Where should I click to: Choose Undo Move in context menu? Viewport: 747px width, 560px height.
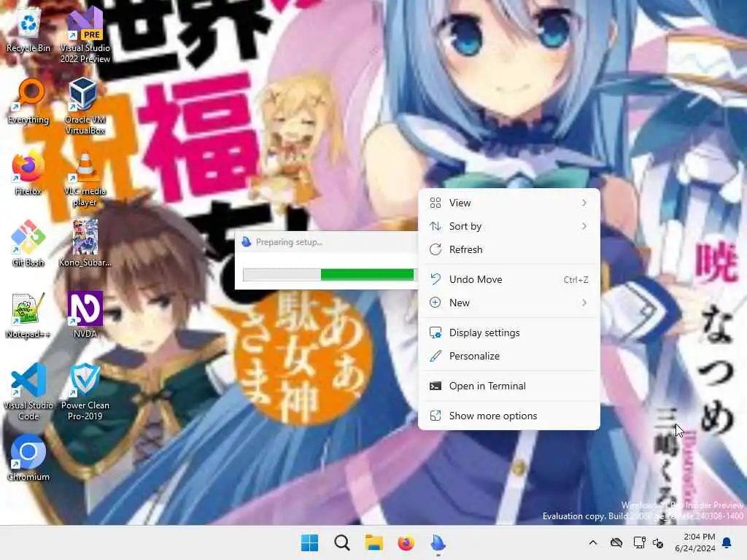pyautogui.click(x=508, y=279)
